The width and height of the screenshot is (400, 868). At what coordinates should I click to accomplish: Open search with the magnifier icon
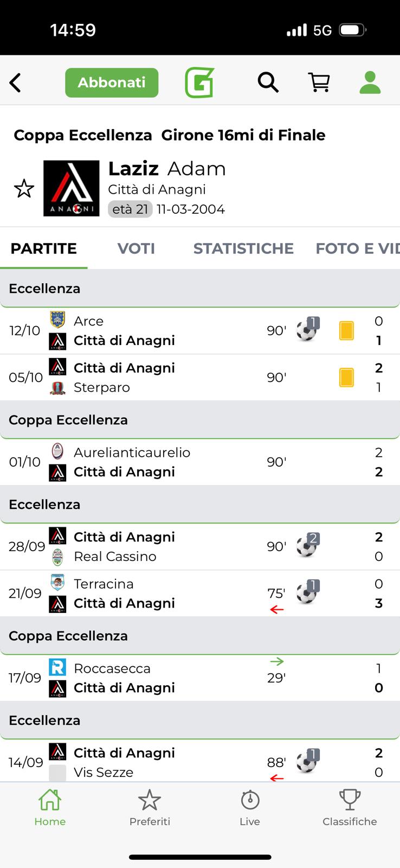pos(268,83)
